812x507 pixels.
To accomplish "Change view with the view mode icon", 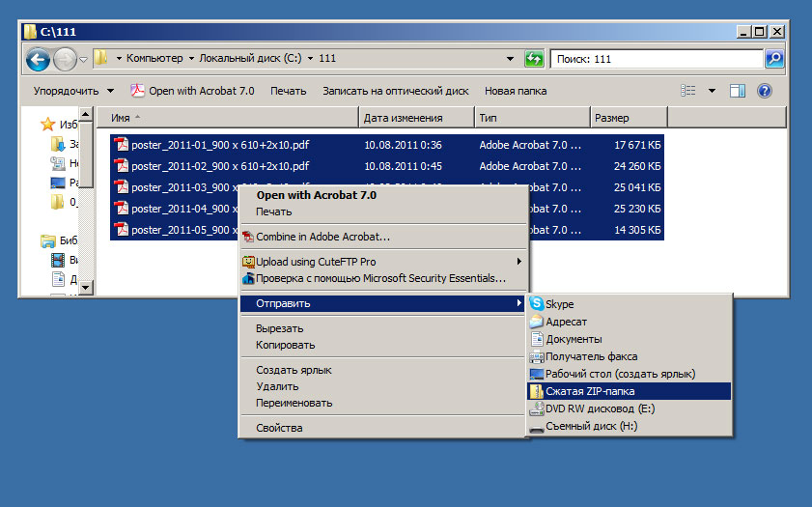I will [687, 91].
